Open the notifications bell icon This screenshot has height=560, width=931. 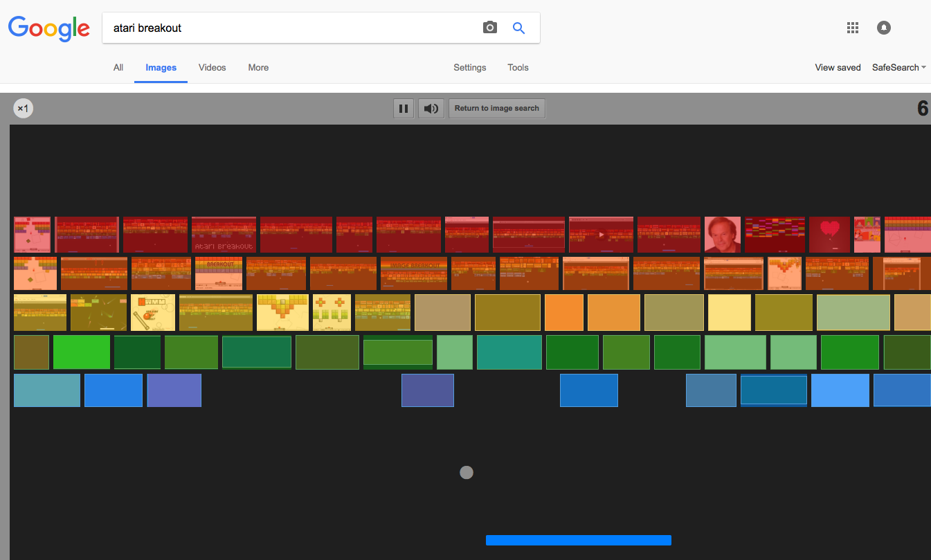coord(884,28)
